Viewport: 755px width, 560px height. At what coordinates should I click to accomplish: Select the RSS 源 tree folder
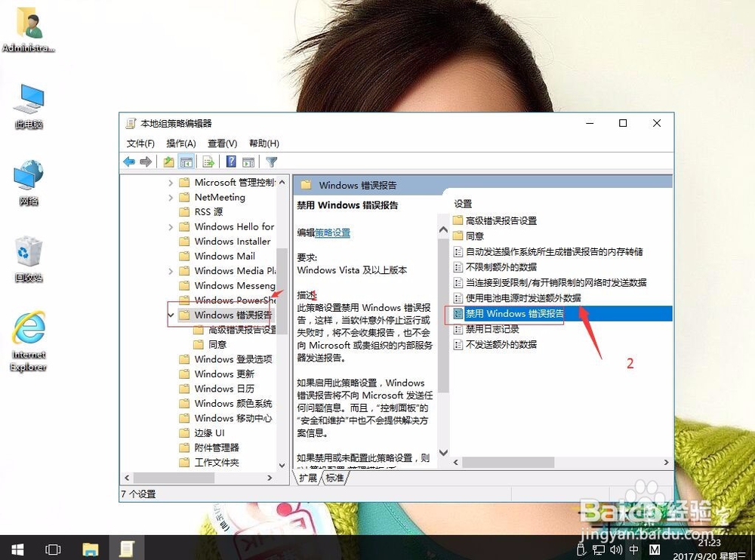(201, 212)
